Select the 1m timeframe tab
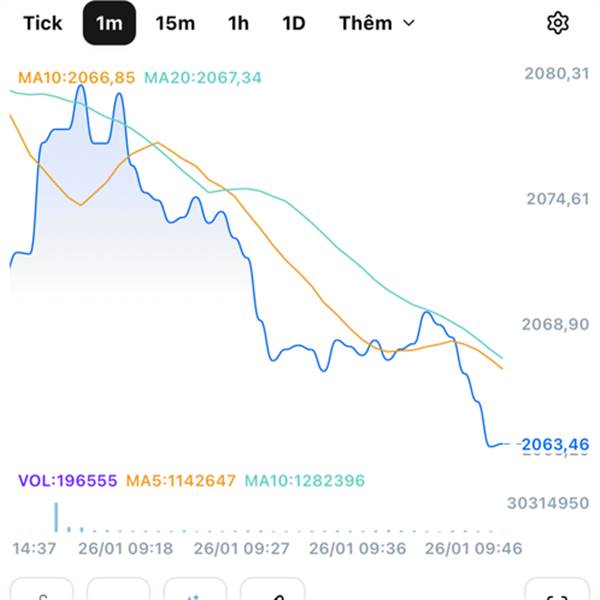Screen dimensions: 600x600 [109, 23]
